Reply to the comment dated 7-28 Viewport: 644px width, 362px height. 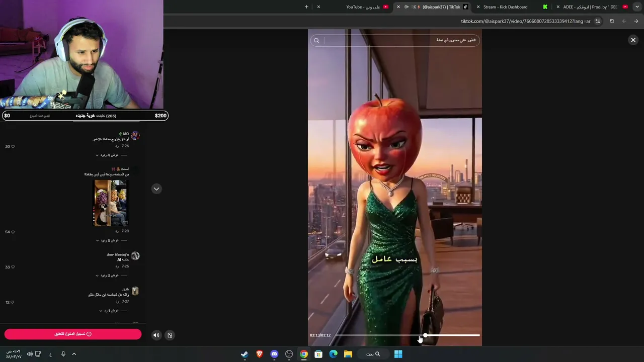tap(117, 231)
